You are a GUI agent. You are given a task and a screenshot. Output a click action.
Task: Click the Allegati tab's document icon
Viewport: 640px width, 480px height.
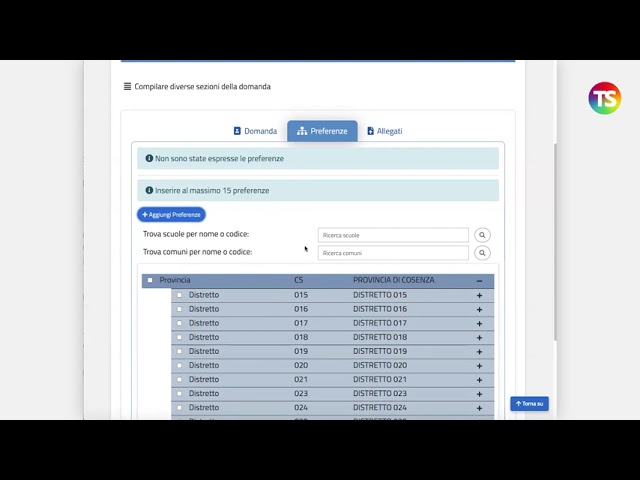point(371,131)
